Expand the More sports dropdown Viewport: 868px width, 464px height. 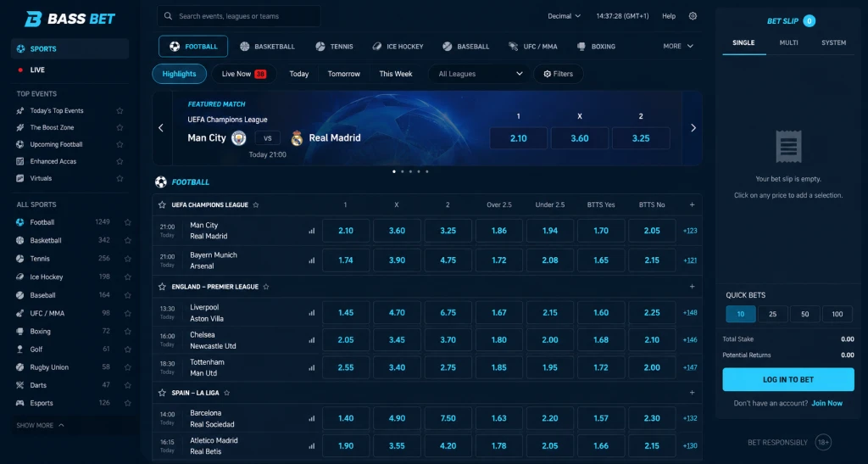pyautogui.click(x=678, y=47)
